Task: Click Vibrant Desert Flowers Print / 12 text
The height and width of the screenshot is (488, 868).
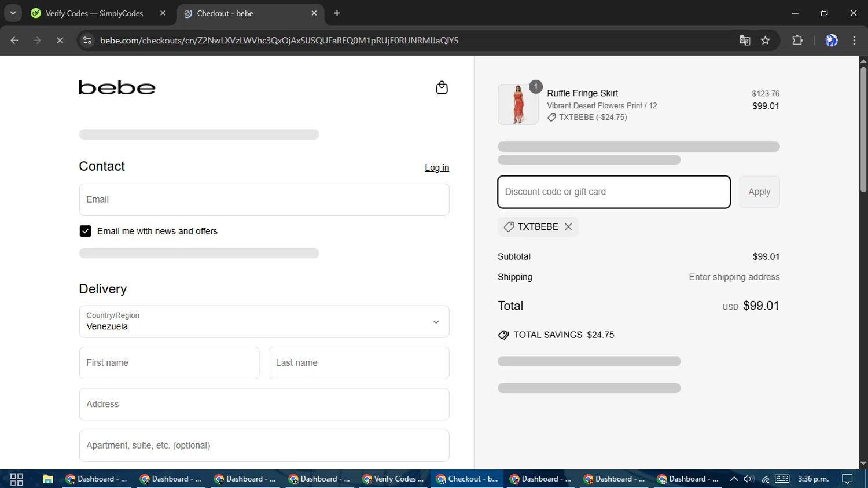Action: [602, 106]
